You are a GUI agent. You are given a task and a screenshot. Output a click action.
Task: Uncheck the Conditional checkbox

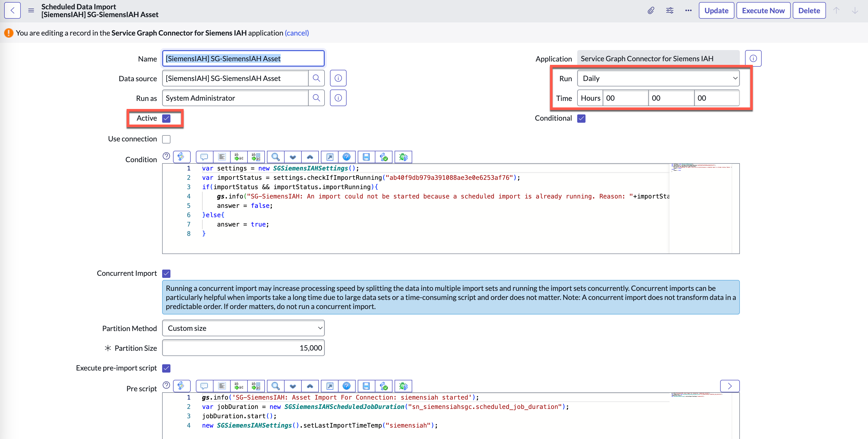click(581, 118)
